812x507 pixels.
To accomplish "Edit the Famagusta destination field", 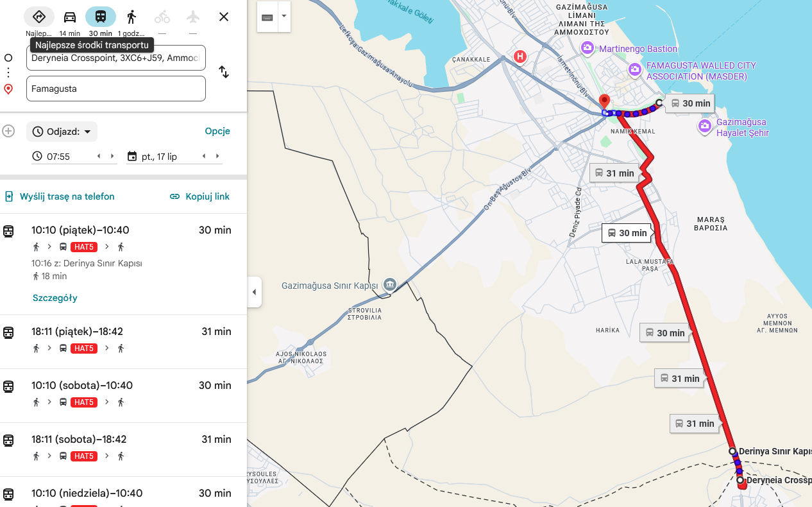I will click(x=116, y=89).
